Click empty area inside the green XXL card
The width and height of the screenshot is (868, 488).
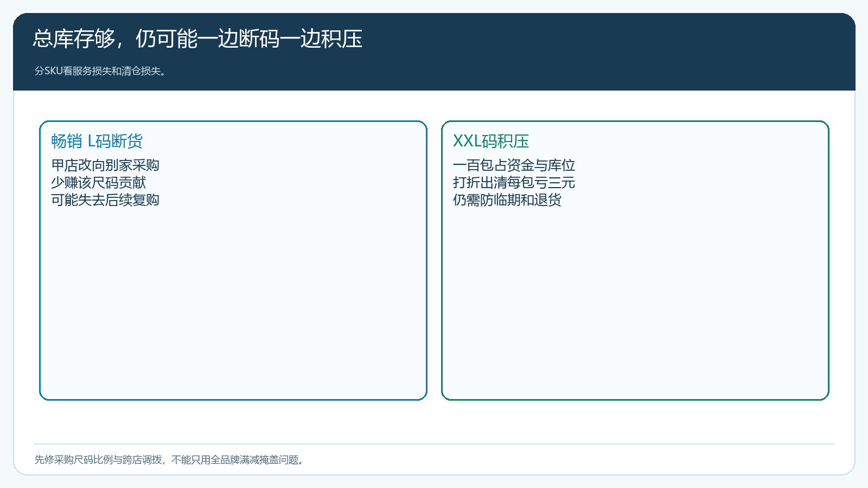635,304
